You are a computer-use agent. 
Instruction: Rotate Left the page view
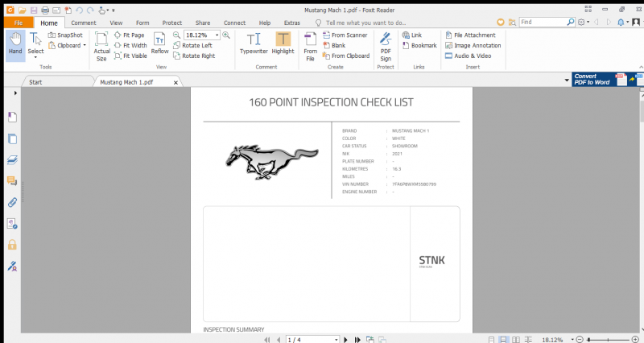(x=192, y=45)
